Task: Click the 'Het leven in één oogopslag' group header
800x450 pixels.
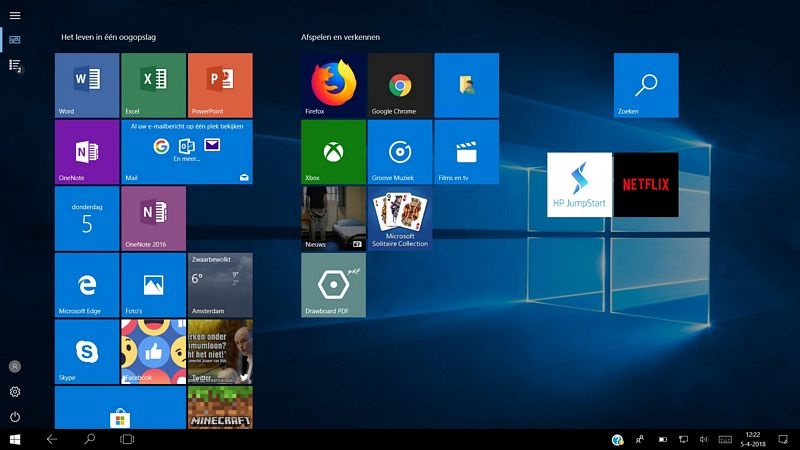Action: click(109, 37)
